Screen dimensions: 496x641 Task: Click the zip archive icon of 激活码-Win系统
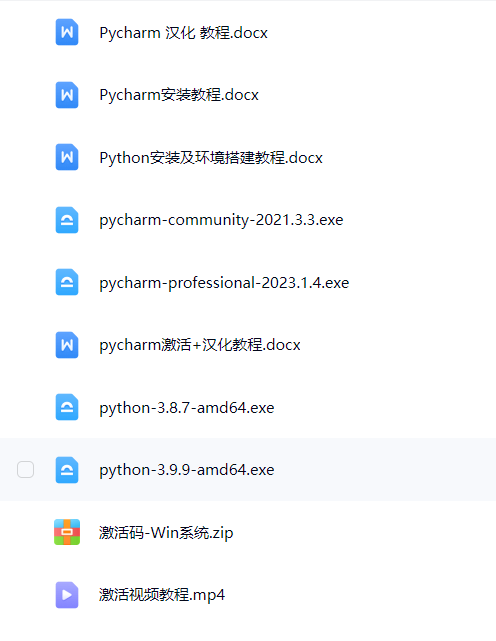[x=67, y=532]
